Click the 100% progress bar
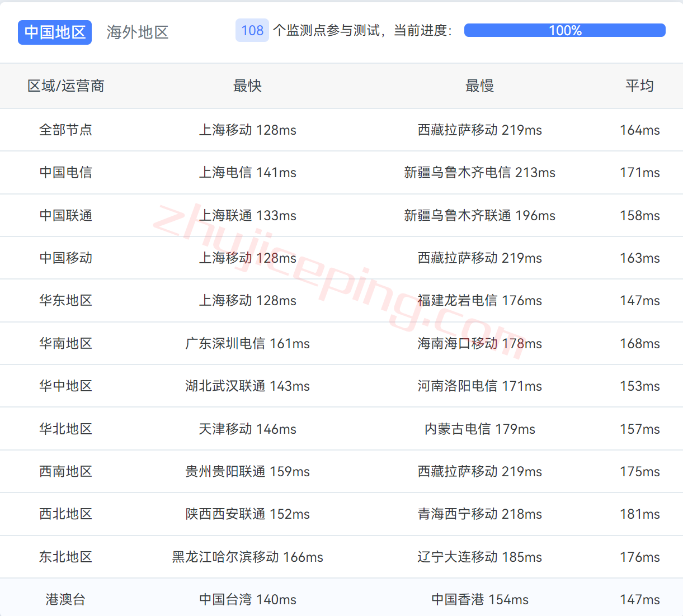Screen dimensions: 683x616 tap(565, 30)
